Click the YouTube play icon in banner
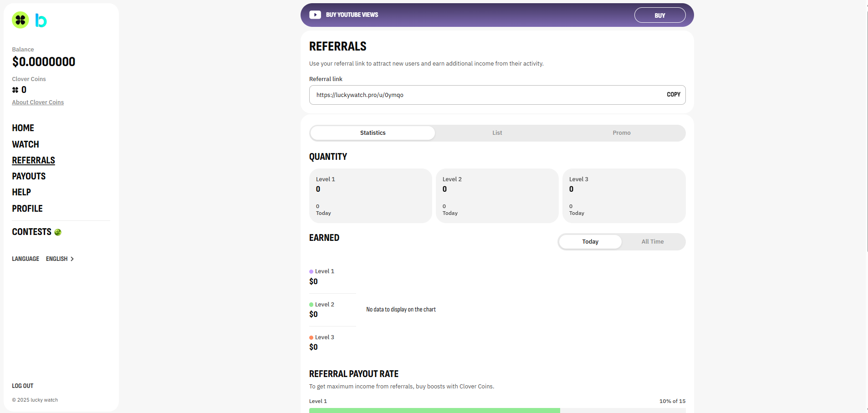 (315, 15)
